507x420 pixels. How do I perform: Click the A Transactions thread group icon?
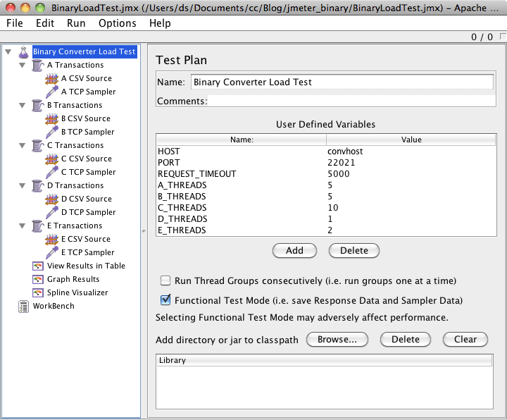coord(37,65)
